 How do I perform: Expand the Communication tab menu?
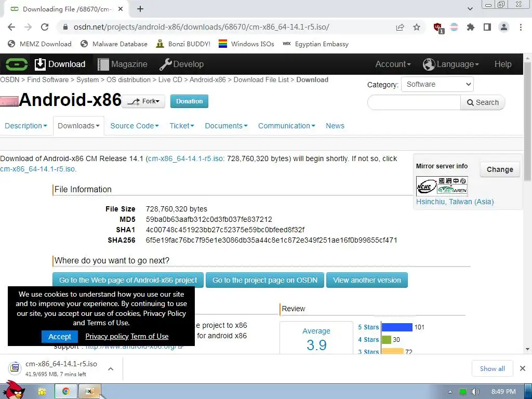coord(286,126)
